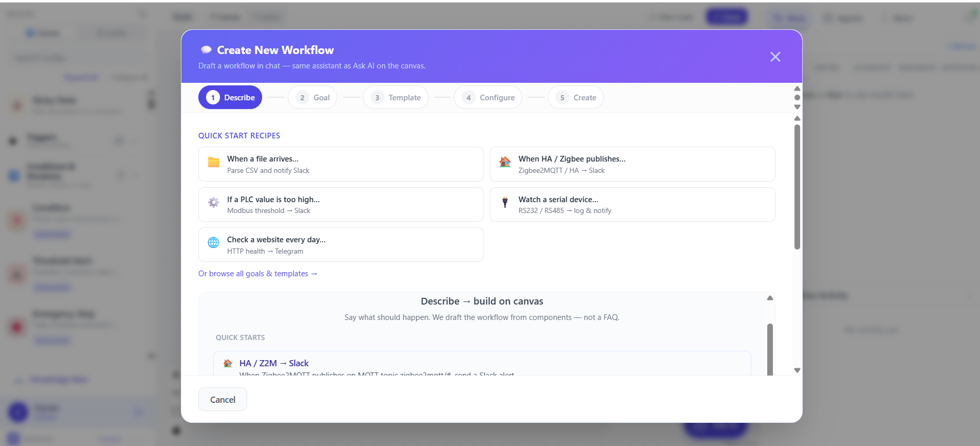Choose "If a PLC value is too high..." recipe
This screenshot has width=980, height=446.
tap(341, 204)
